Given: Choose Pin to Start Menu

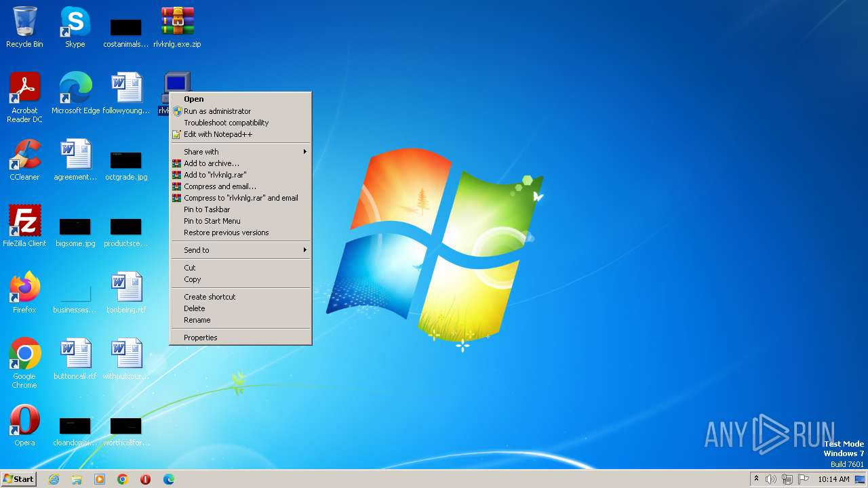Looking at the screenshot, I should point(241,221).
